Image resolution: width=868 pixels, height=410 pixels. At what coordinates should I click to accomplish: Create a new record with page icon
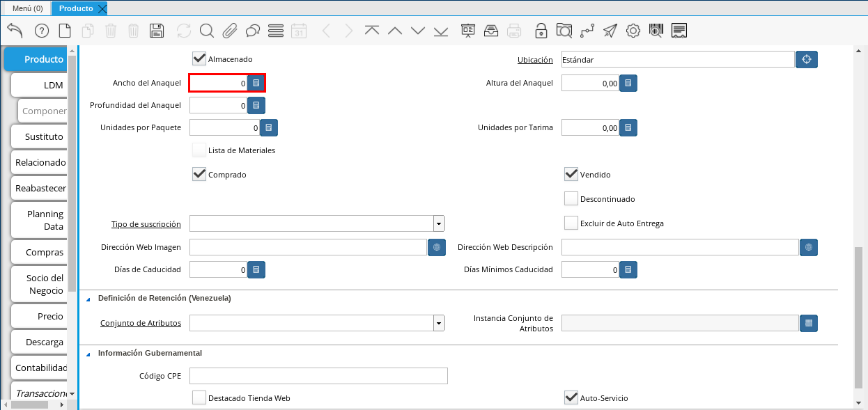click(x=65, y=31)
